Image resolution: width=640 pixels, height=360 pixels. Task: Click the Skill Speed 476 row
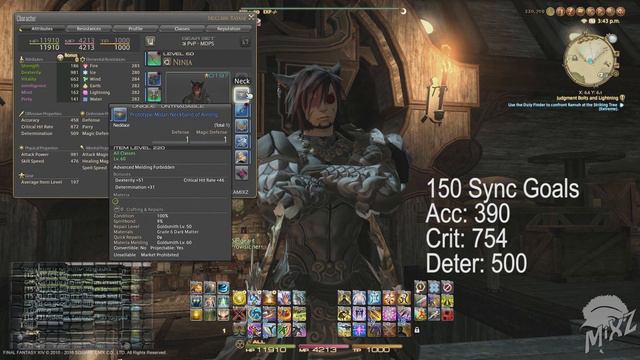pyautogui.click(x=49, y=161)
